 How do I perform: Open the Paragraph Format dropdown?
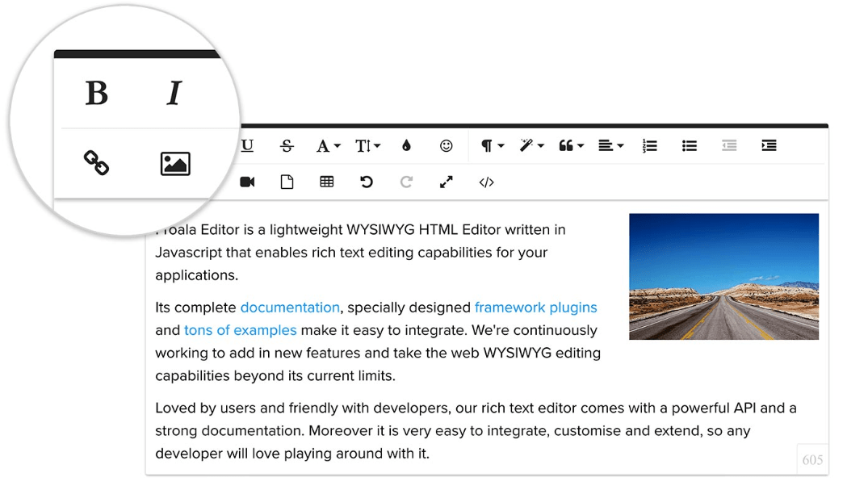(492, 145)
